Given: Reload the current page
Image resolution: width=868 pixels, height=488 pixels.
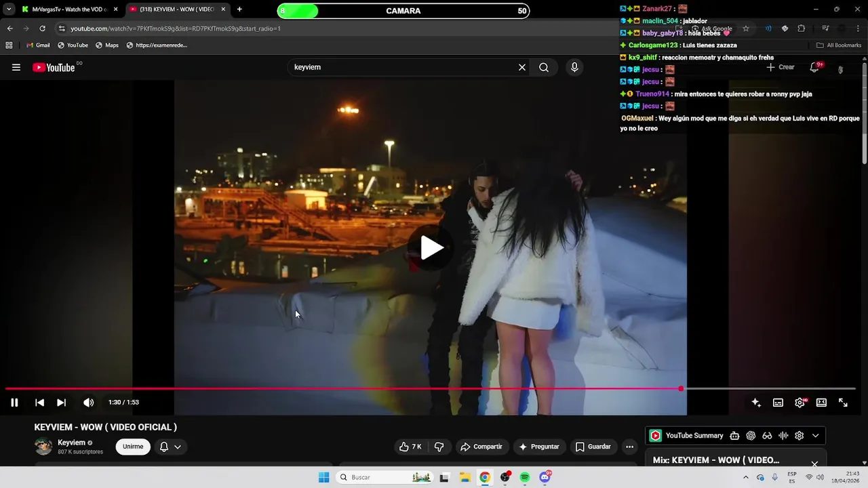Looking at the screenshot, I should (x=42, y=28).
